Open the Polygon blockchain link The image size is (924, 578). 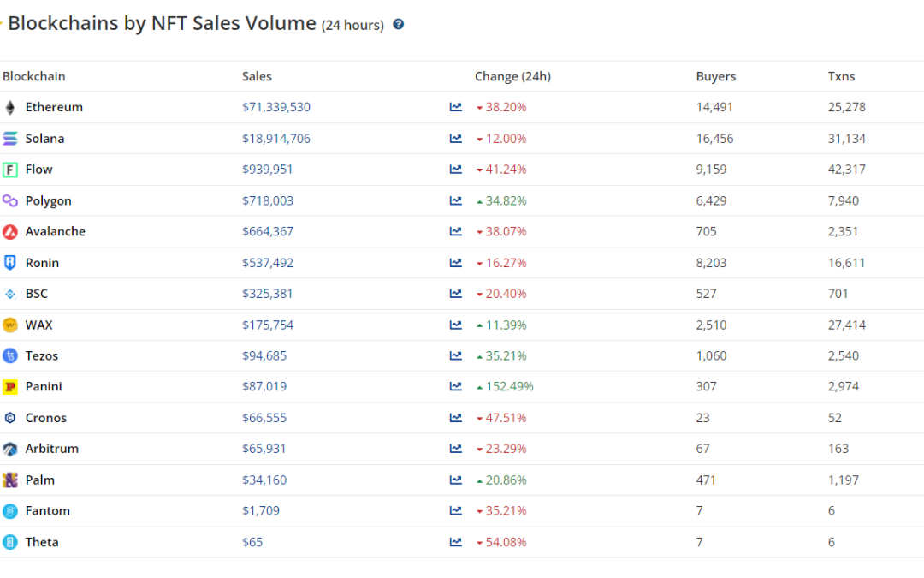(48, 201)
